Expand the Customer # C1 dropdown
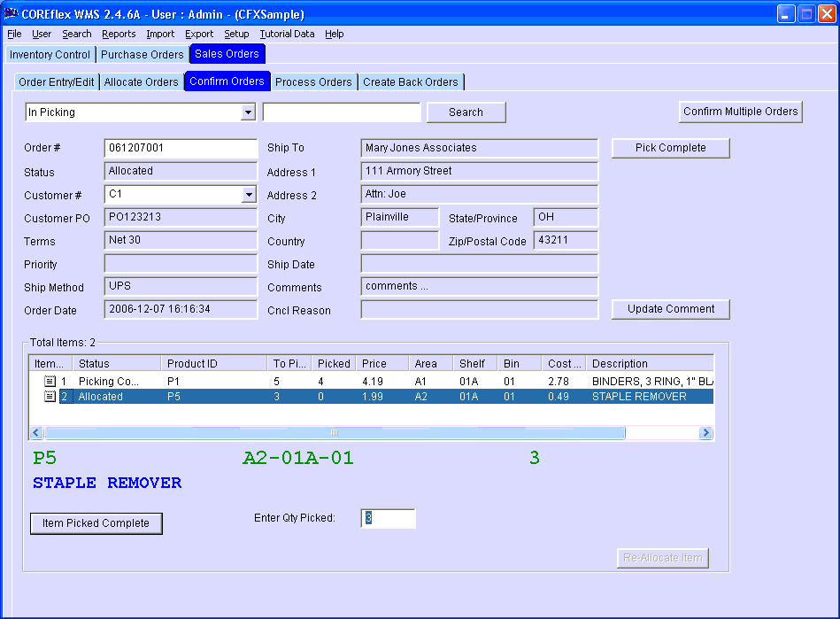 click(x=249, y=195)
